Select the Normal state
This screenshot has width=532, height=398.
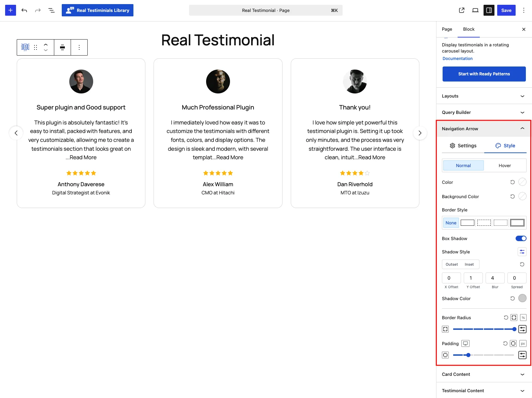pyautogui.click(x=463, y=165)
